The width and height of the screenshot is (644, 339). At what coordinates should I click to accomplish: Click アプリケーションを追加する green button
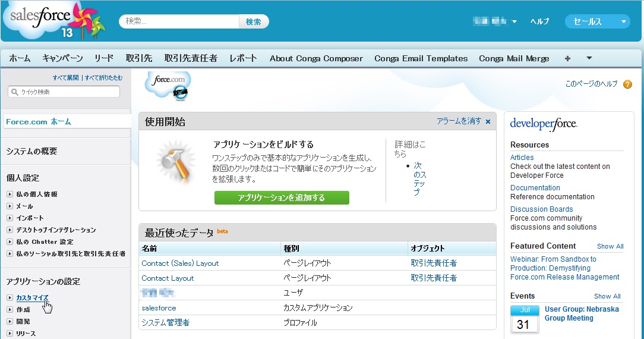click(x=282, y=197)
